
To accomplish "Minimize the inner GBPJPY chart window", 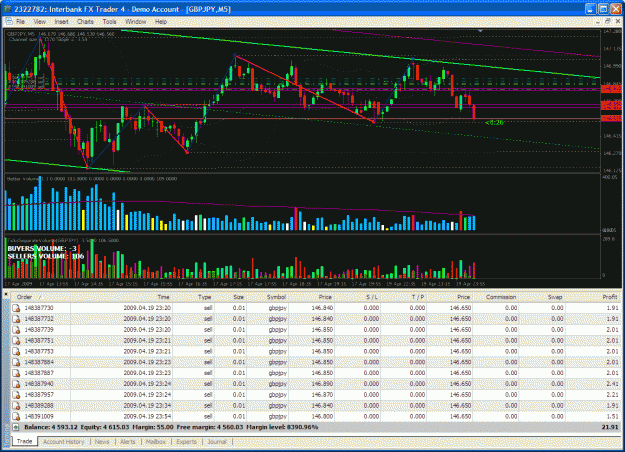I will click(598, 21).
